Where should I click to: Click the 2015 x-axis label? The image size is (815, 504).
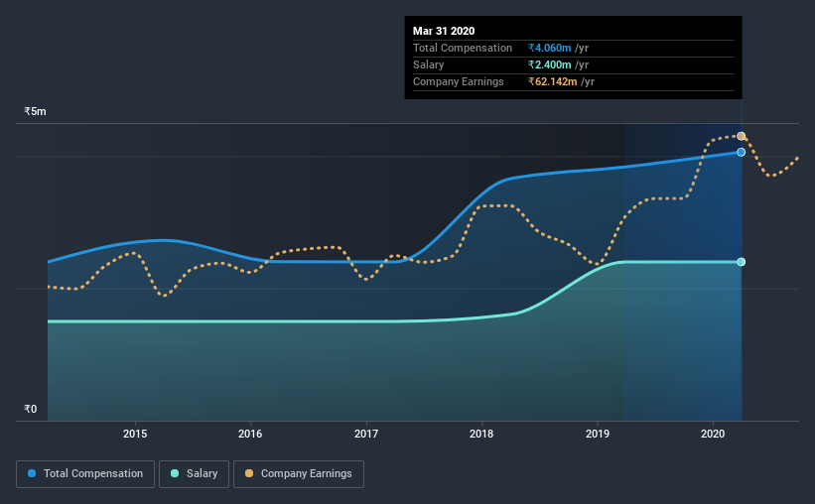click(x=135, y=434)
